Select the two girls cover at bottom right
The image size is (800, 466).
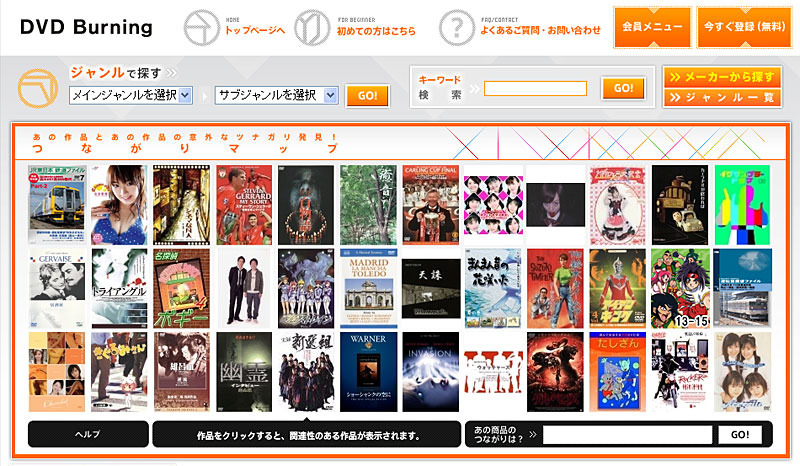coord(742,372)
